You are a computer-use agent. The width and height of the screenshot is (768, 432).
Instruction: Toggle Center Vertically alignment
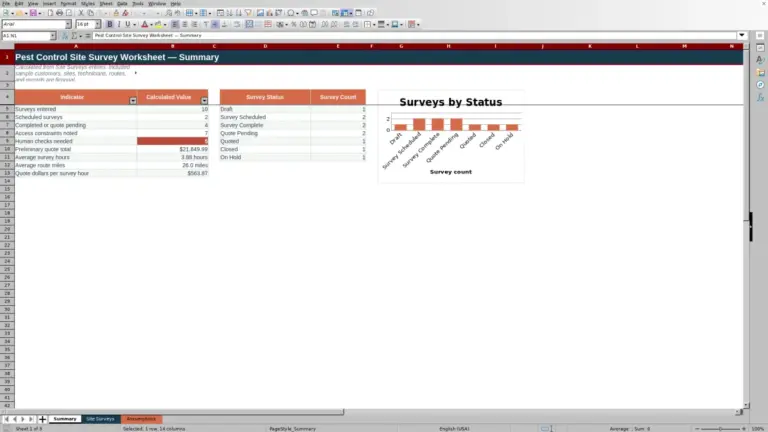(x=216, y=24)
